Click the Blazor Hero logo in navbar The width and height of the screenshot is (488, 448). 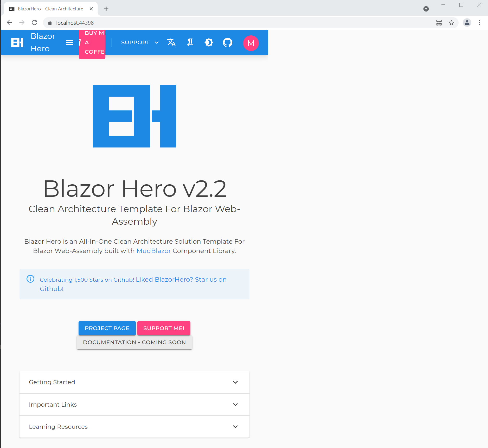17,42
